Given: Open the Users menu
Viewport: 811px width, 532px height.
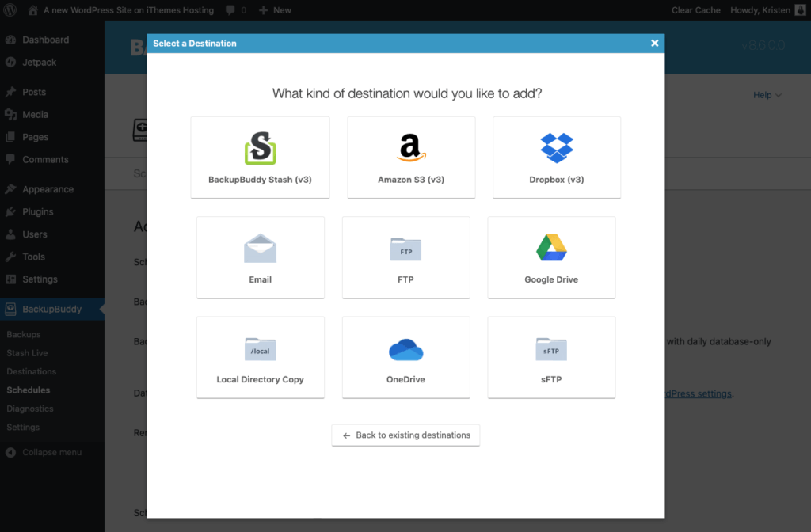Looking at the screenshot, I should coord(35,234).
